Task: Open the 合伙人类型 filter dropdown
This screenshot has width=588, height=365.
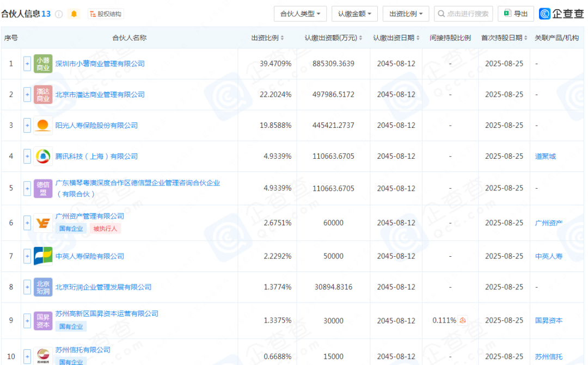Action: click(x=300, y=14)
